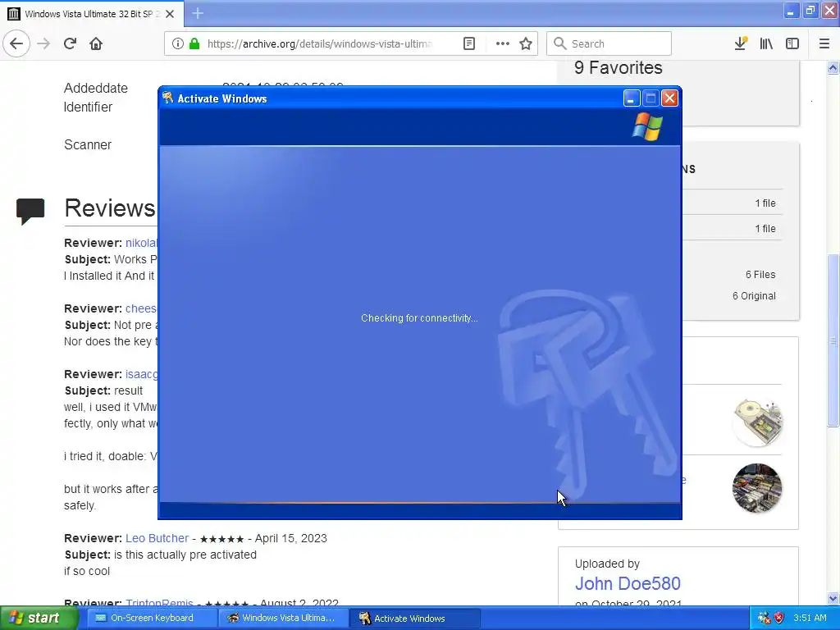Open the TriptonRemis reviewer link
This screenshot has width=840, height=630.
(159, 602)
